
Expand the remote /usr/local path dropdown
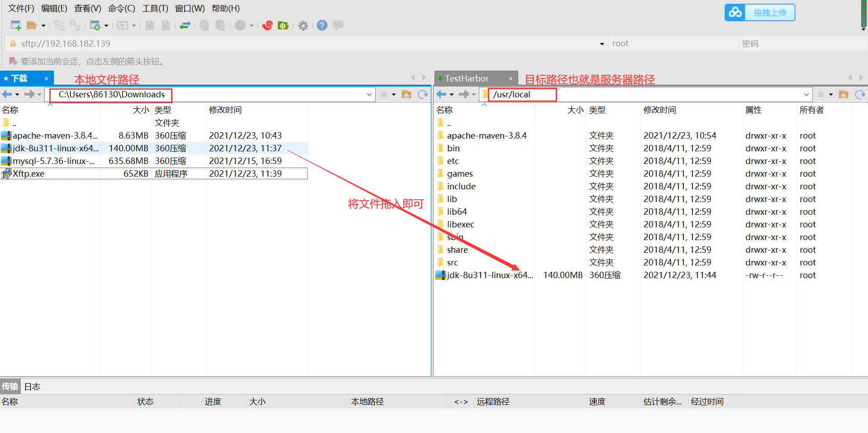(x=806, y=94)
